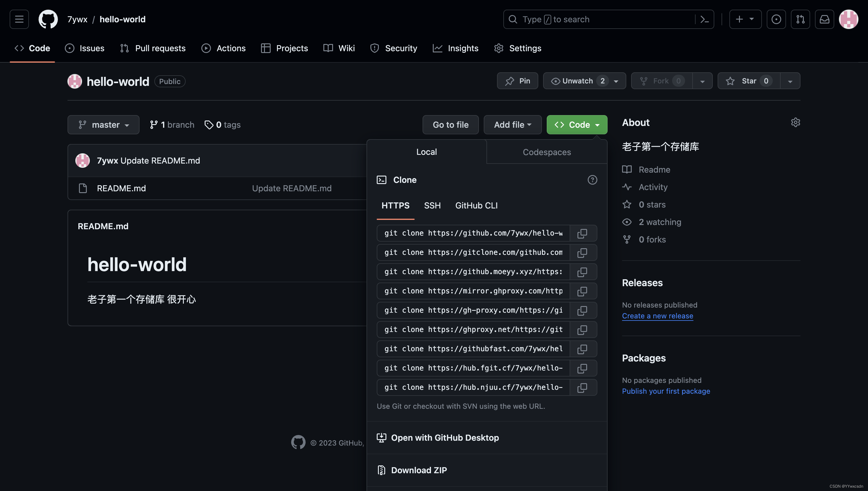Open the hamburger navigation menu
This screenshot has height=491, width=868.
[19, 19]
